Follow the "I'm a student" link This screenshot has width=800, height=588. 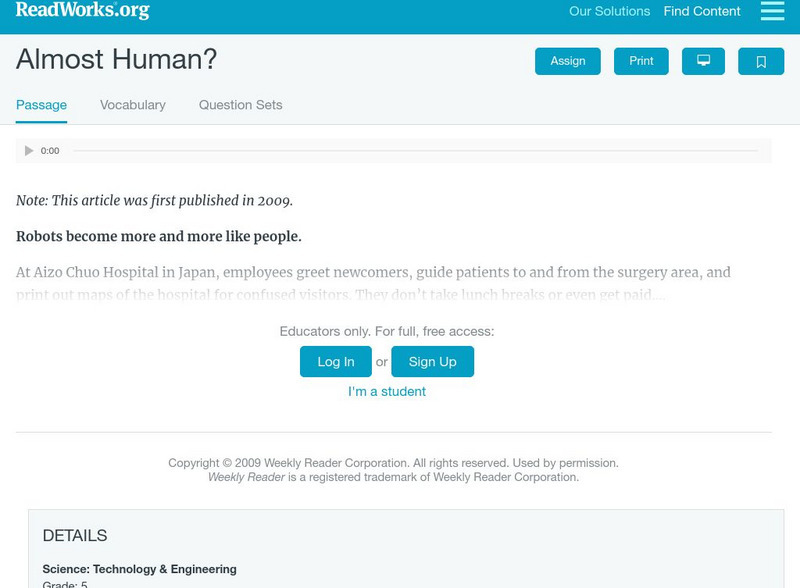[387, 392]
